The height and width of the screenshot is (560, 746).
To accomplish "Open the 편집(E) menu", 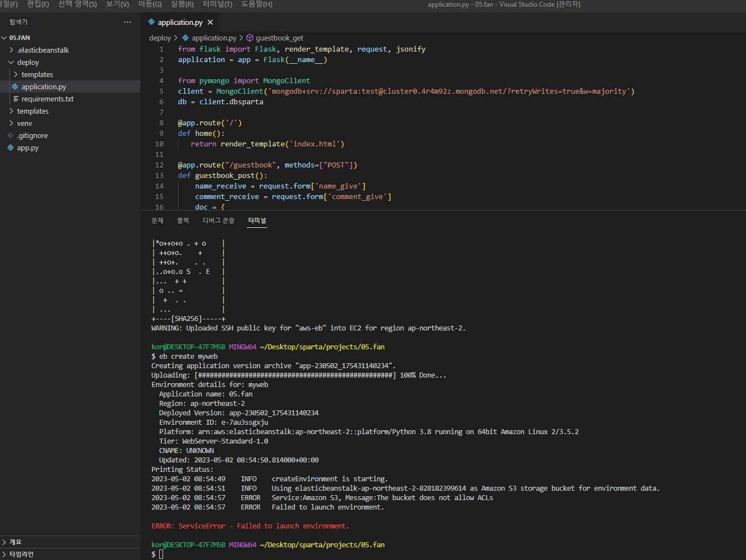I will [38, 4].
